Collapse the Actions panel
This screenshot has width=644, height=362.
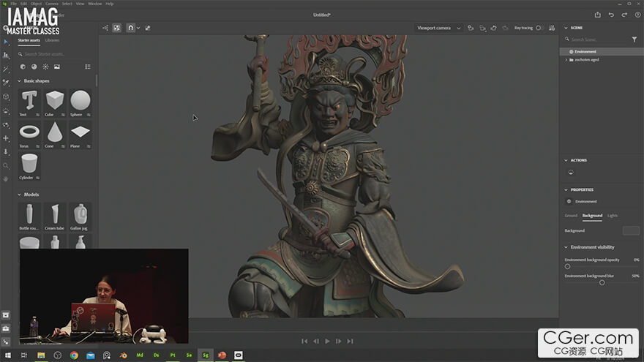[x=566, y=160]
